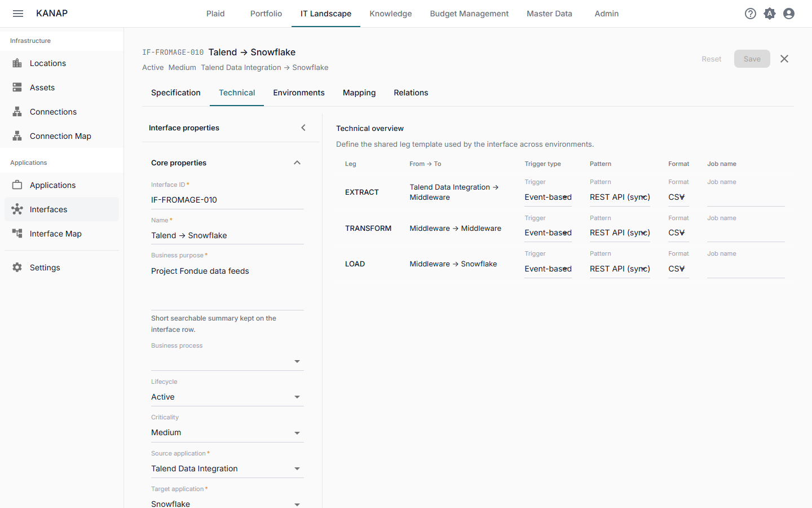This screenshot has height=508, width=812.
Task: Open Locations in the sidebar
Action: pos(62,63)
